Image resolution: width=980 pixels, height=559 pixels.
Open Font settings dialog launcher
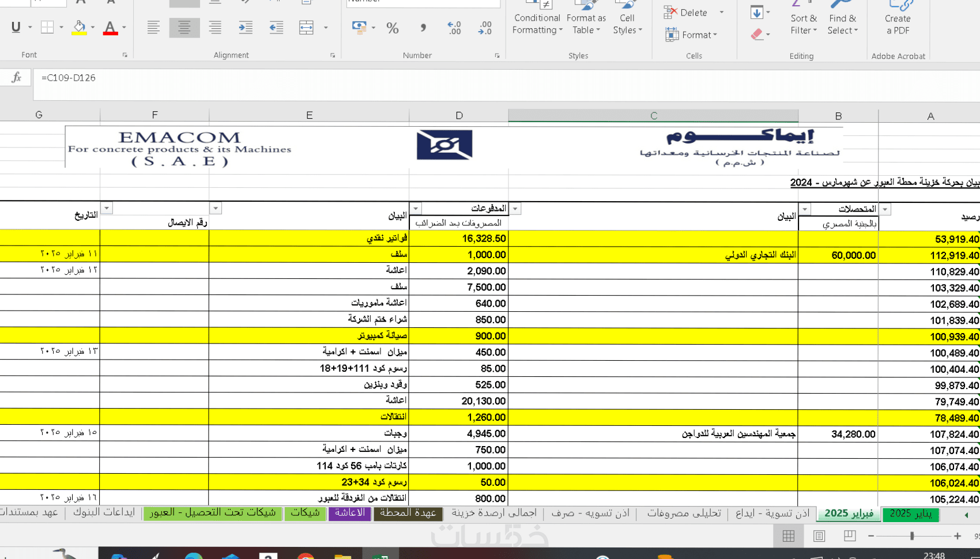pyautogui.click(x=125, y=55)
